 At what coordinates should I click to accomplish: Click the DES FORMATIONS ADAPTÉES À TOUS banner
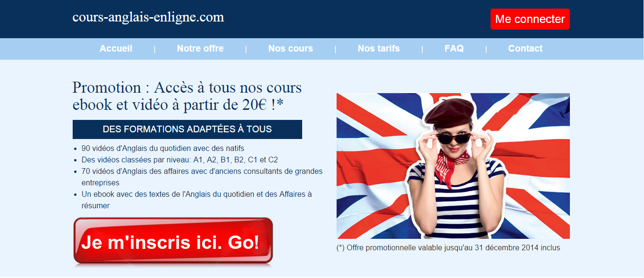(187, 129)
